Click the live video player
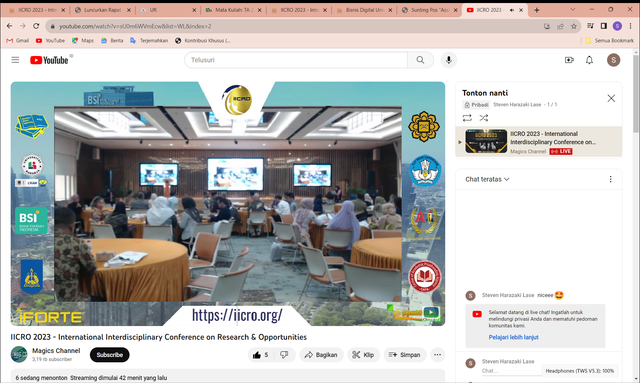The width and height of the screenshot is (640, 383). pyautogui.click(x=228, y=204)
